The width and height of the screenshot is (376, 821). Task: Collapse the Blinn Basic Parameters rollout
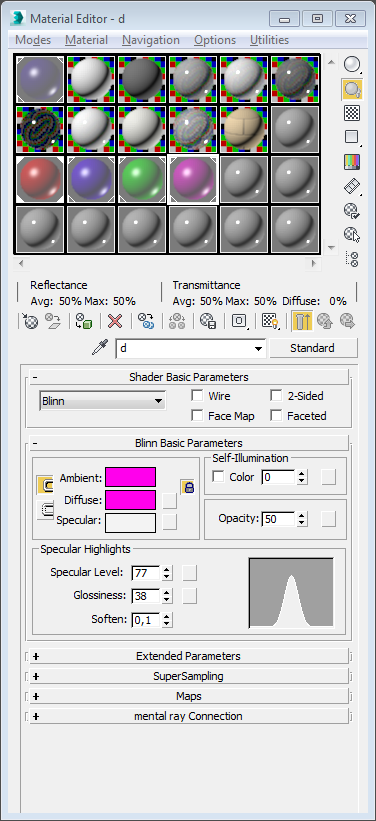pyautogui.click(x=189, y=443)
